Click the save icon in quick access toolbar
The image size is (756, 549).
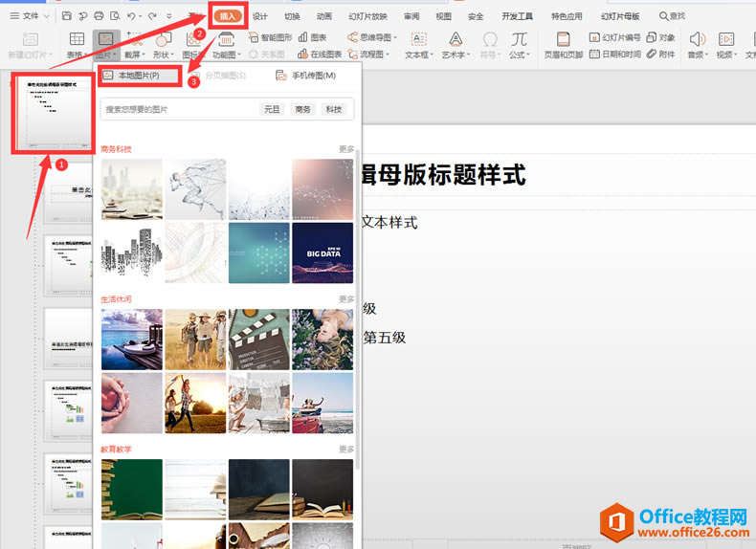(x=66, y=16)
